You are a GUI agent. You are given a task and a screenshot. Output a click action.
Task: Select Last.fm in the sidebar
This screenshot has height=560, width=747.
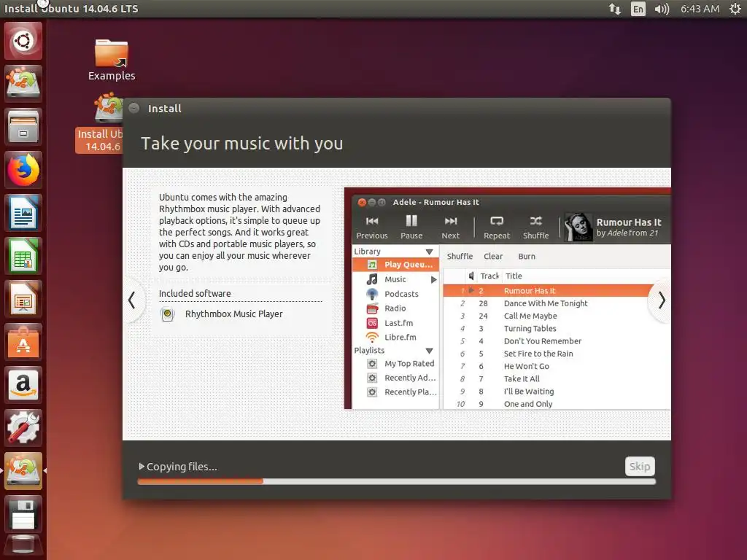pos(395,323)
